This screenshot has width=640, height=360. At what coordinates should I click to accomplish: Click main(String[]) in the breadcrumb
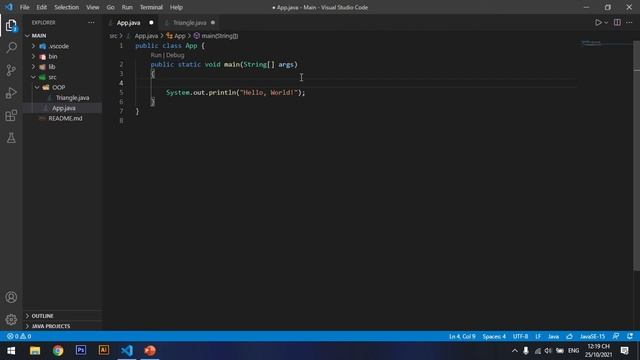click(x=220, y=36)
